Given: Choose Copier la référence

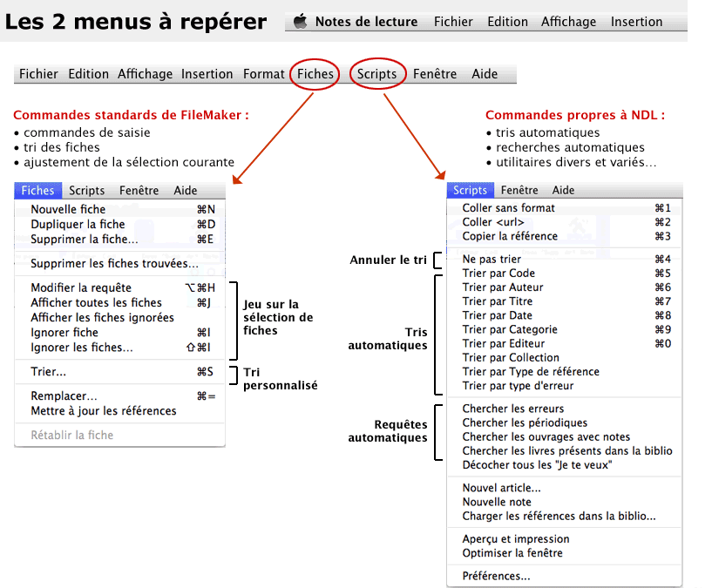Looking at the screenshot, I should point(565,236).
